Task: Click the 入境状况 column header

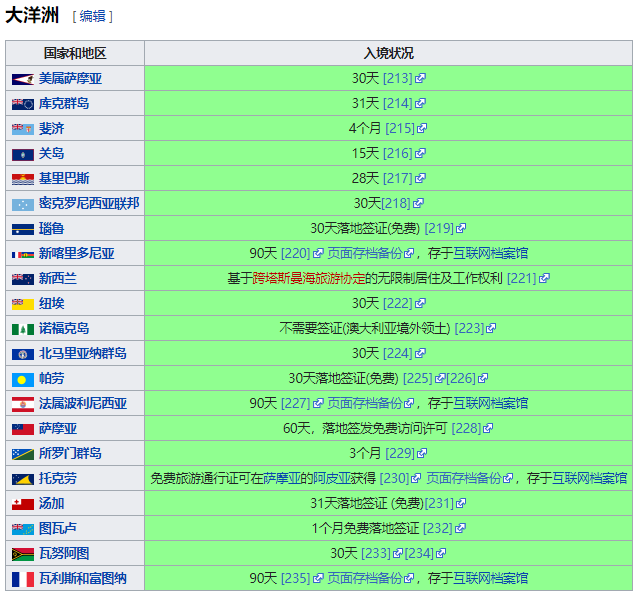Action: pyautogui.click(x=388, y=53)
